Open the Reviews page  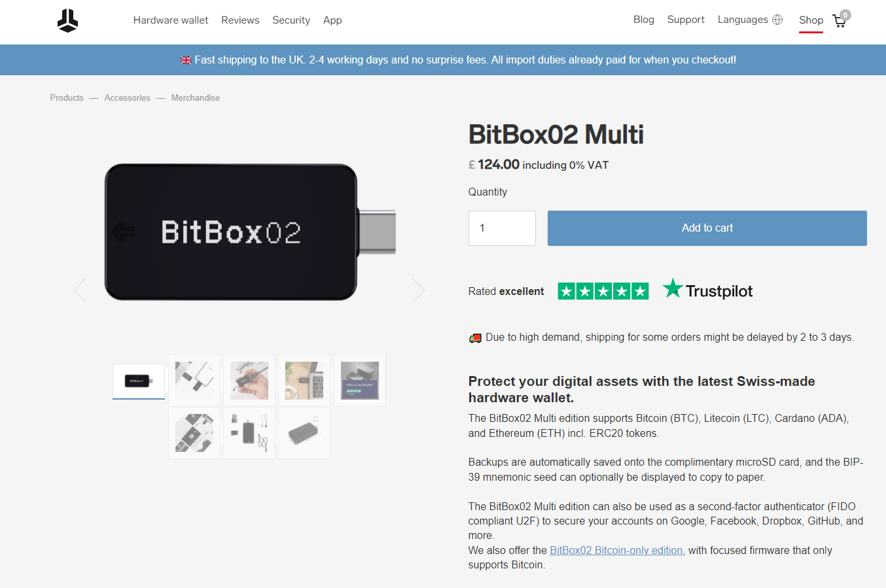tap(240, 20)
